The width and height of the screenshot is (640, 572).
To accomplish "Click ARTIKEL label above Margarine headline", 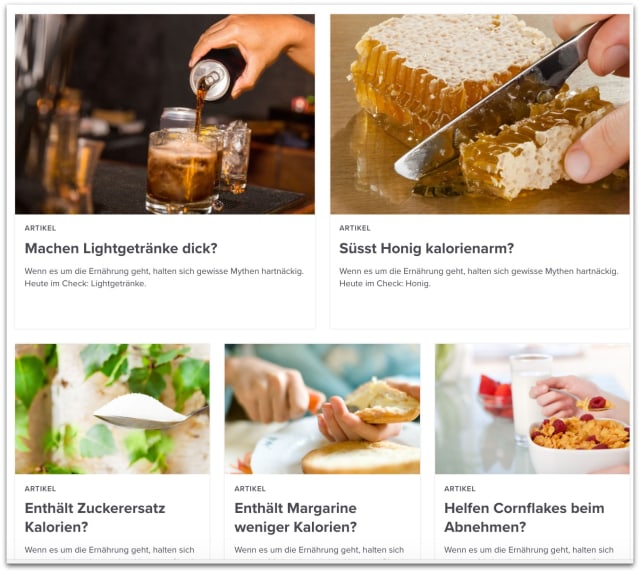I will click(x=250, y=489).
